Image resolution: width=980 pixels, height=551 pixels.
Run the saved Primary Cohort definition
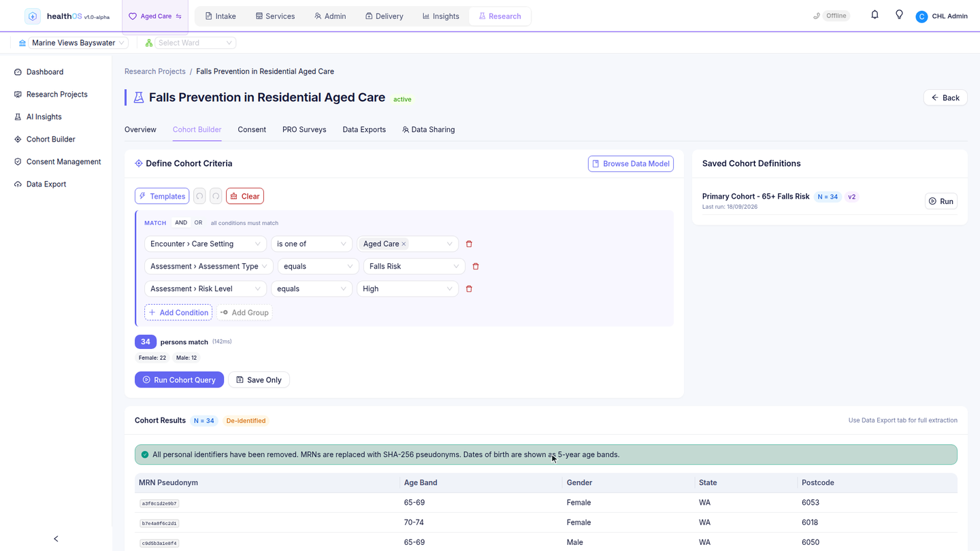coord(941,201)
